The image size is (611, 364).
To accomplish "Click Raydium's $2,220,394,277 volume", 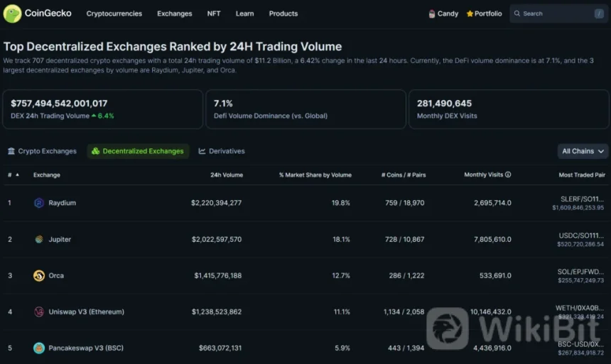I will tap(216, 203).
